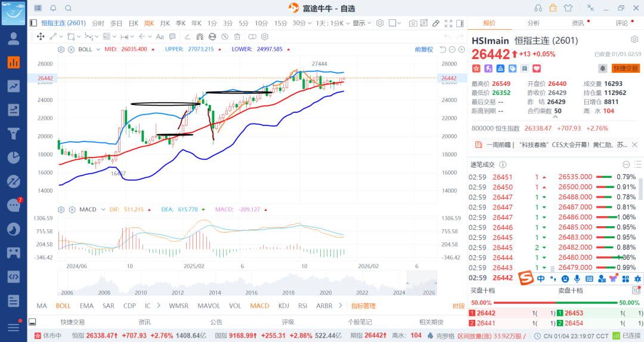The height and width of the screenshot is (342, 644).
Task: Open the pie chart portfolio icon
Action: point(14,158)
